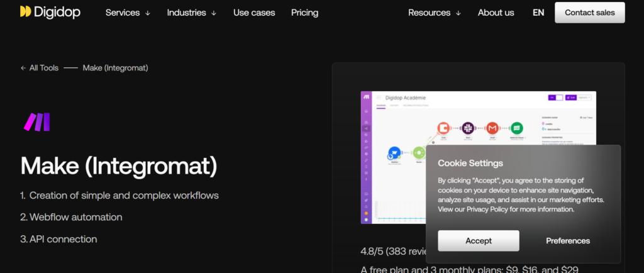Expand the Services dropdown menu
This screenshot has width=644, height=273.
(128, 13)
